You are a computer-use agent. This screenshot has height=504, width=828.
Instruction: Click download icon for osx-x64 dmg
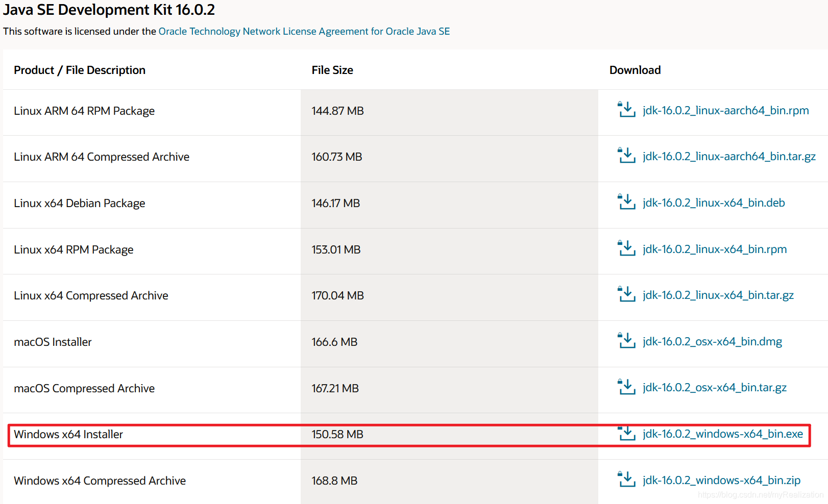(626, 341)
